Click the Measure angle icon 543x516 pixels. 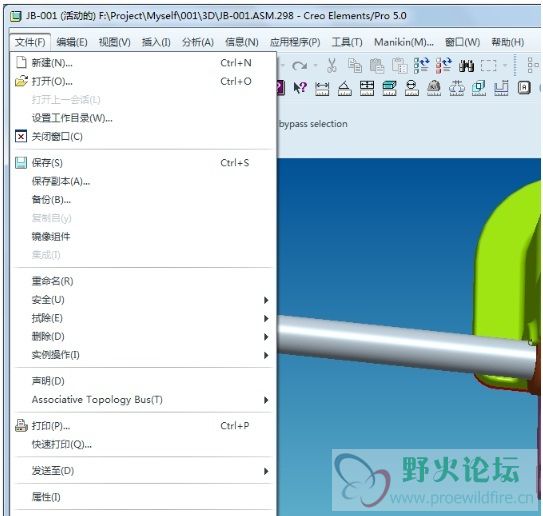pyautogui.click(x=345, y=88)
